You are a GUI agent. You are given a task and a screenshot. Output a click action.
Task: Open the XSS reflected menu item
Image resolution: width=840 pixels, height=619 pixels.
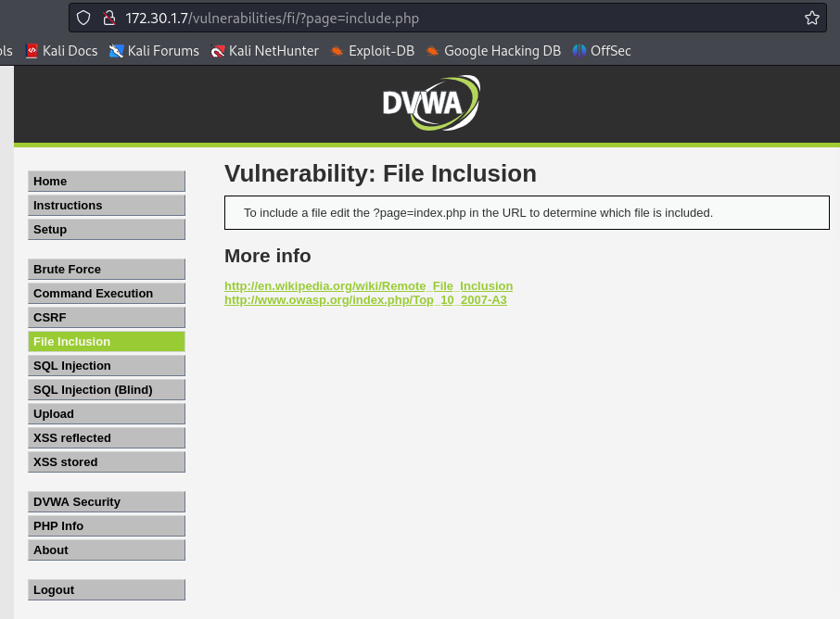pyautogui.click(x=107, y=438)
